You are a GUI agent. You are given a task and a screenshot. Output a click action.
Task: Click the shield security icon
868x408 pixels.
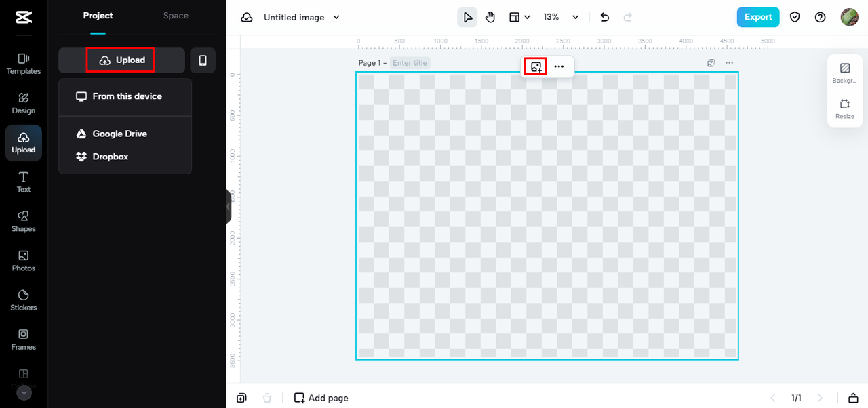[795, 17]
